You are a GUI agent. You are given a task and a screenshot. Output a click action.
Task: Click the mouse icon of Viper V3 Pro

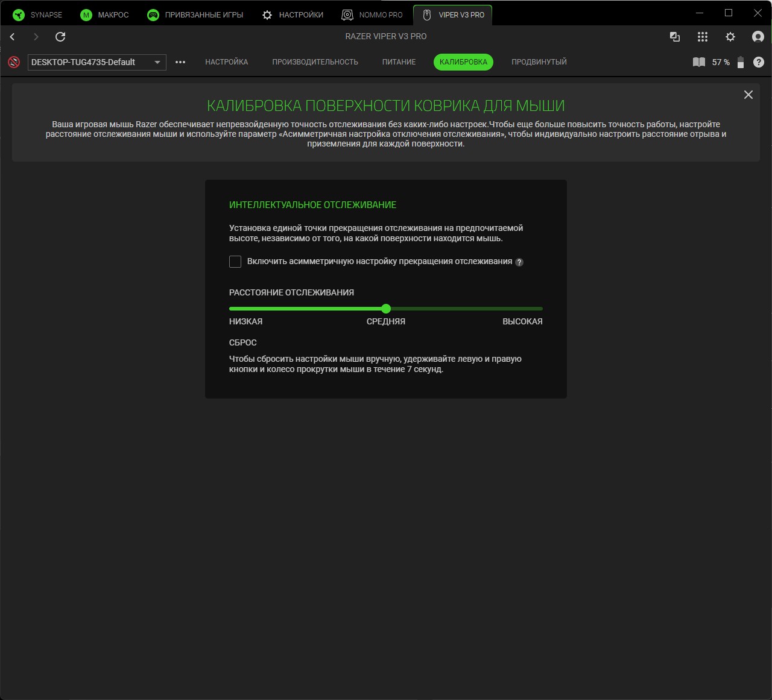click(427, 14)
